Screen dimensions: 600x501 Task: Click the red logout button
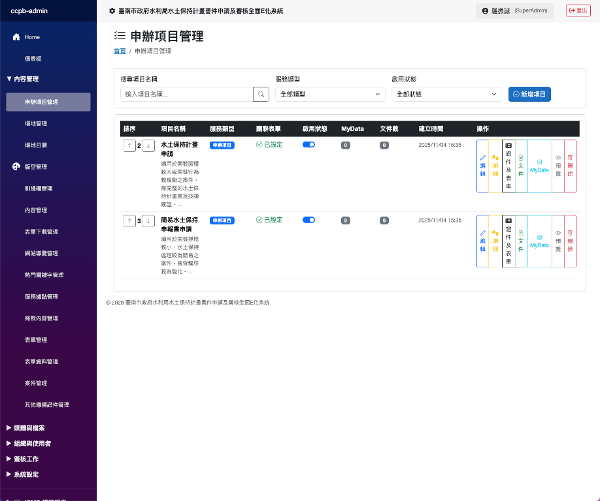(578, 10)
